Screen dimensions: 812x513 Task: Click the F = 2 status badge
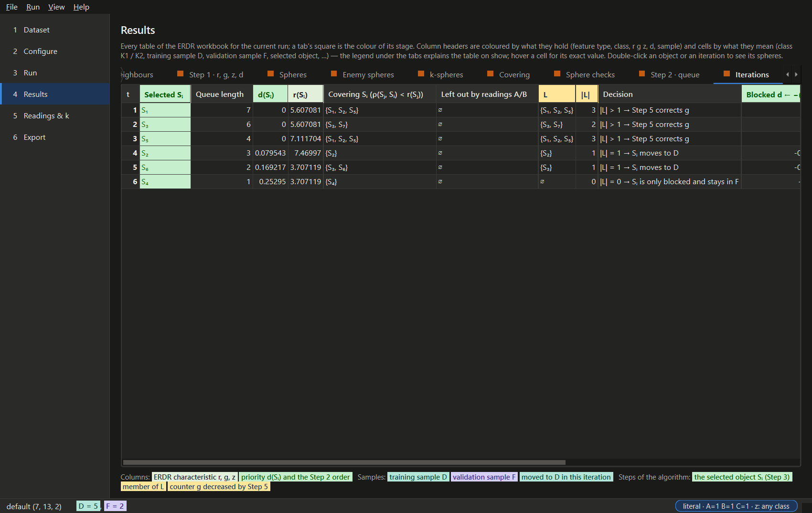pos(115,506)
